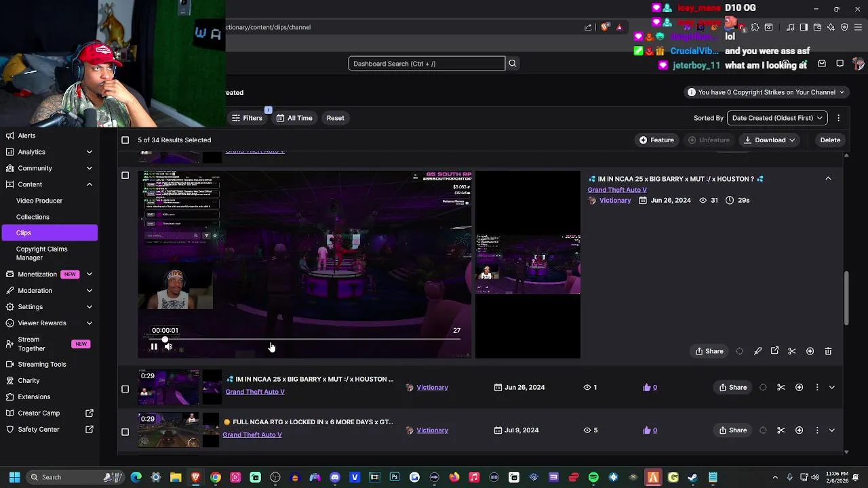Screen dimensions: 868x488
Task: Open more options for Jul 9 clip
Action: pos(816,430)
